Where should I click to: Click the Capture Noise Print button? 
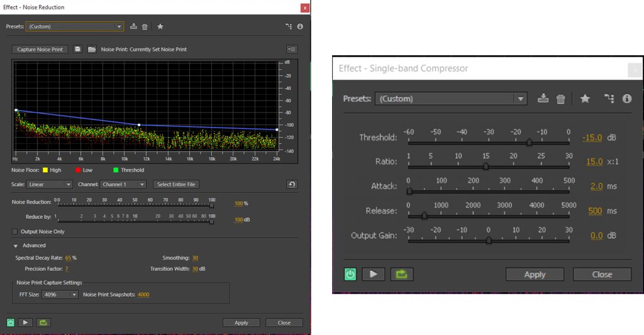[40, 49]
